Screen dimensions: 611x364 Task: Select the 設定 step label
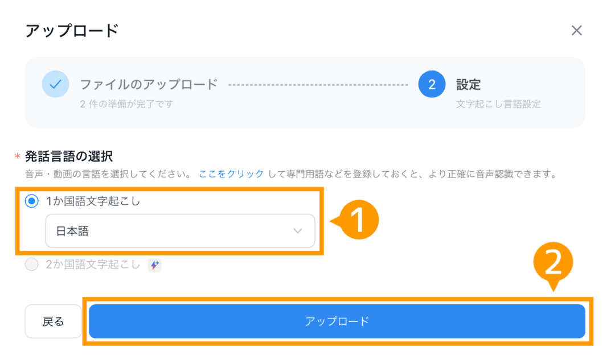tap(469, 85)
